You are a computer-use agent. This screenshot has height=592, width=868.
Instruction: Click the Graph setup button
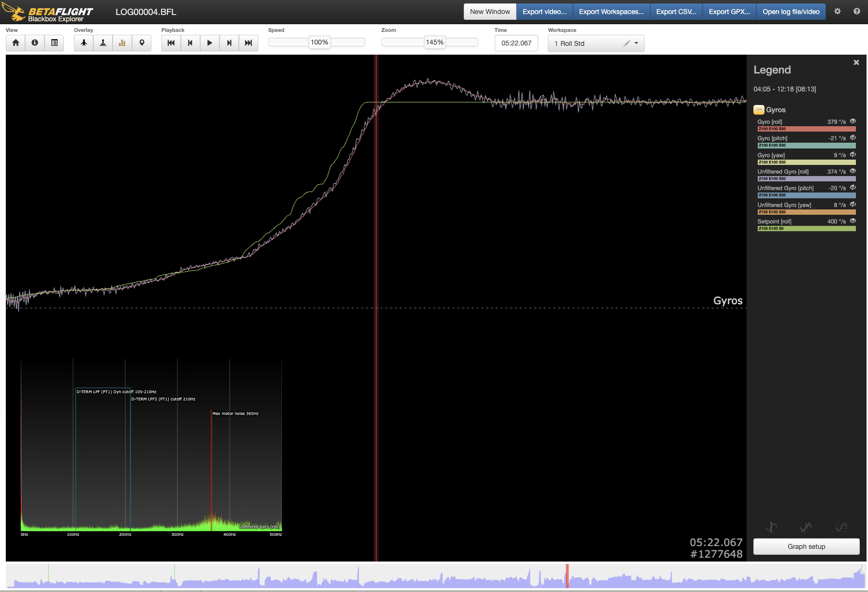coord(806,547)
